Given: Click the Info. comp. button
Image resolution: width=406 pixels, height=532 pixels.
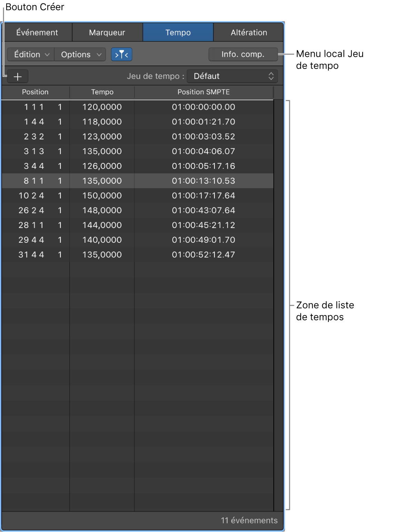Looking at the screenshot, I should (243, 54).
